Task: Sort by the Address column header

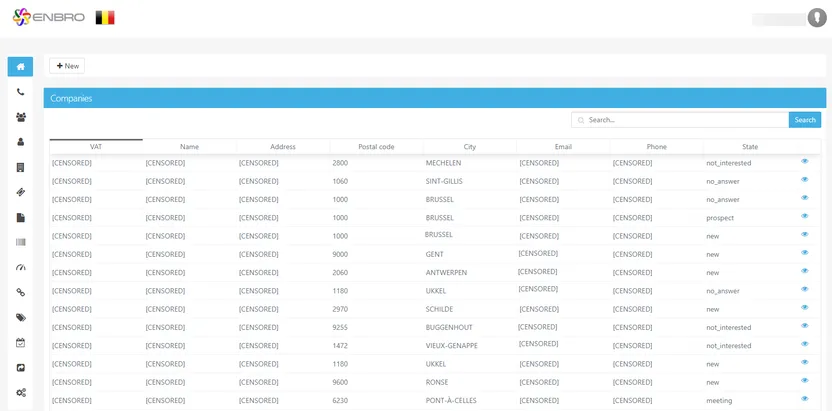Action: (x=283, y=147)
